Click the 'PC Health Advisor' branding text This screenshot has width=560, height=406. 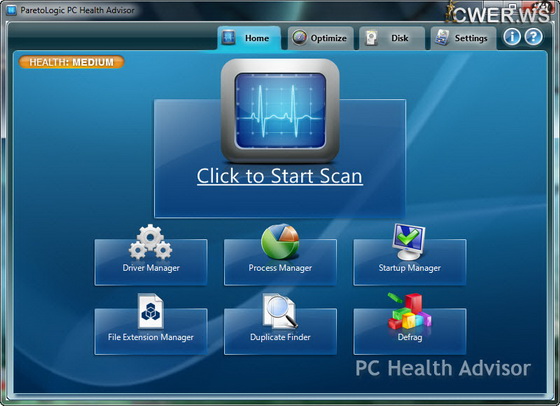(x=443, y=368)
